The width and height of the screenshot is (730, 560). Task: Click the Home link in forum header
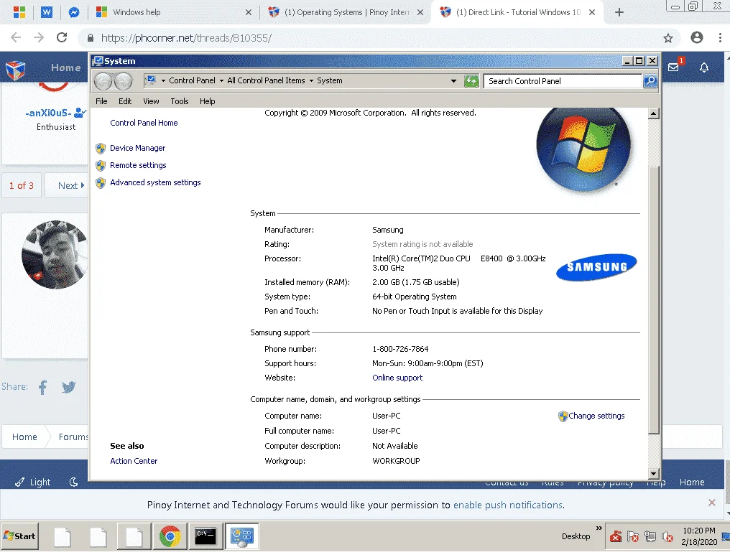(65, 68)
